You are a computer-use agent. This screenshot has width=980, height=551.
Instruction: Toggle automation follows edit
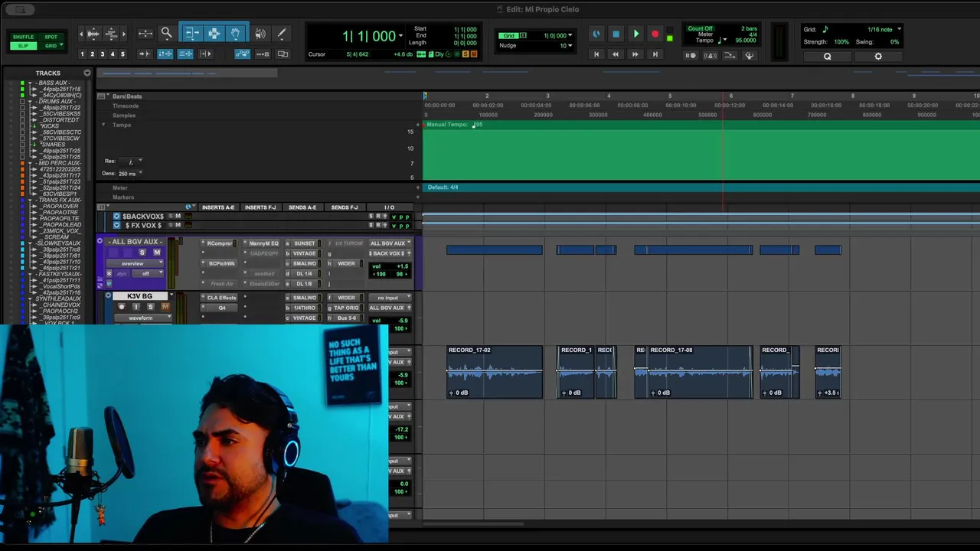click(242, 54)
